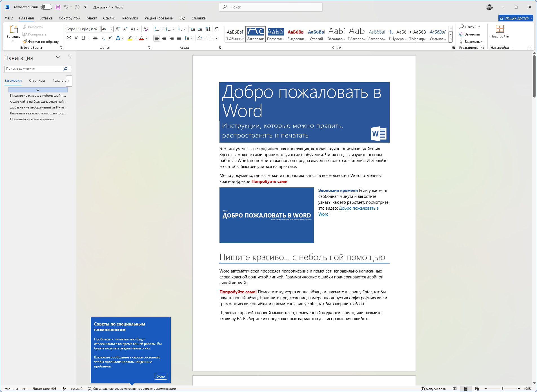Open the Add-ins (Надстройки) button

(x=500, y=32)
